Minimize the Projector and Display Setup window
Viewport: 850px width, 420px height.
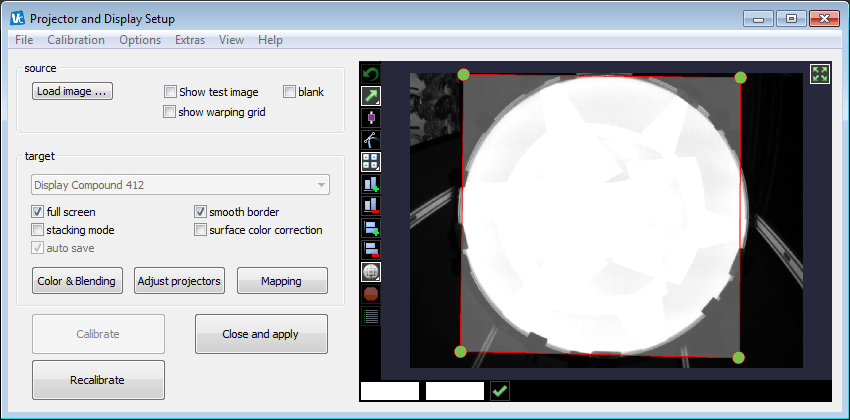coord(758,19)
